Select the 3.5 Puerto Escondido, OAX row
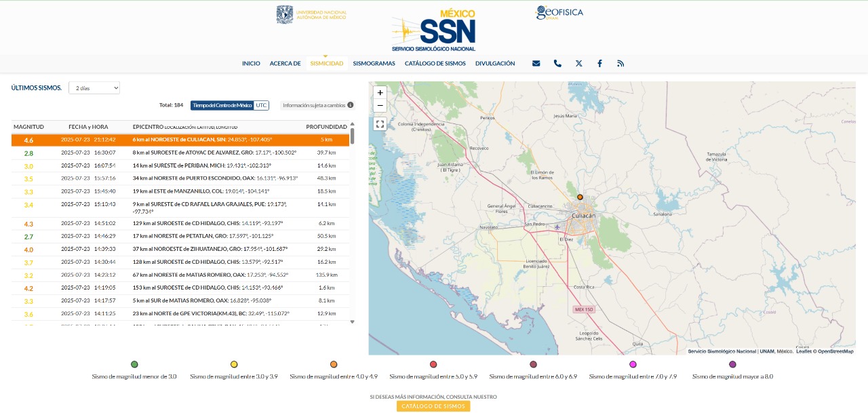Image resolution: width=868 pixels, height=413 pixels. (x=180, y=178)
